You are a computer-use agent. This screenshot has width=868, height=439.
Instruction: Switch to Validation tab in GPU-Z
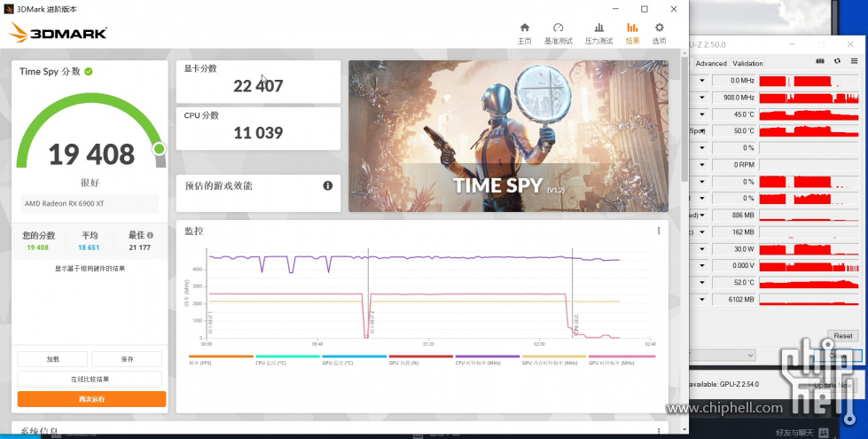point(747,63)
